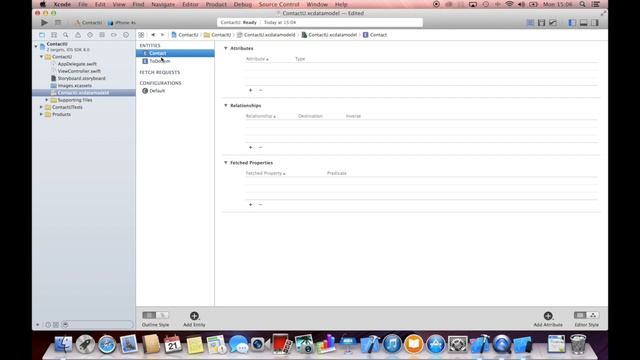
Task: Open the Issue navigator
Action: (78, 35)
